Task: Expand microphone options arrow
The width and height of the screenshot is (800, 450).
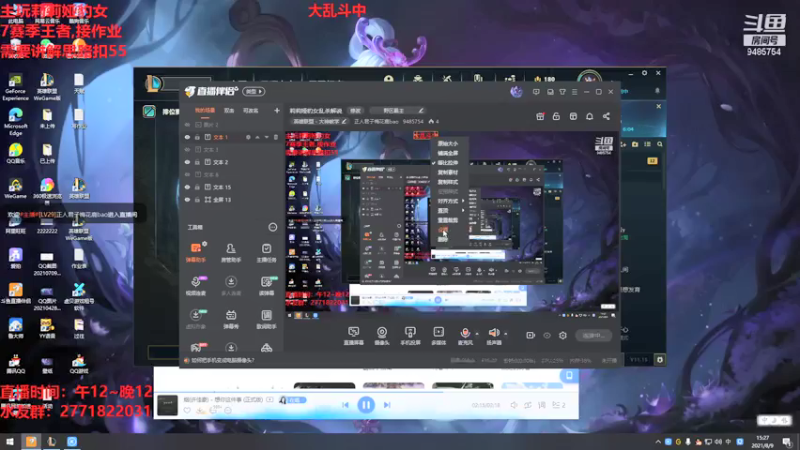Action: click(477, 334)
